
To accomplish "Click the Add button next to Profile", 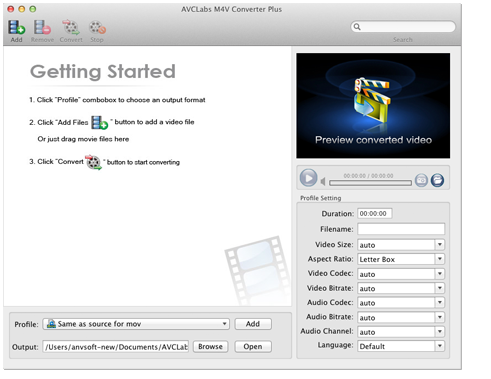I will click(253, 324).
